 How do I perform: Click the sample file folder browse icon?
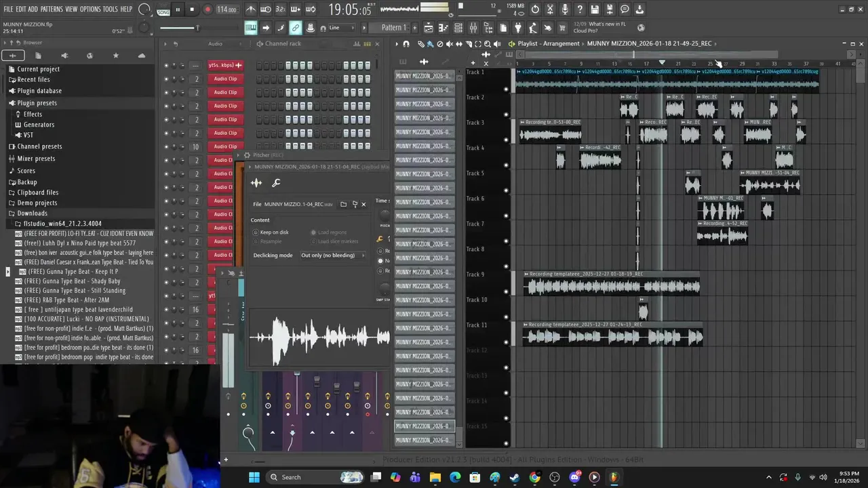pos(344,204)
